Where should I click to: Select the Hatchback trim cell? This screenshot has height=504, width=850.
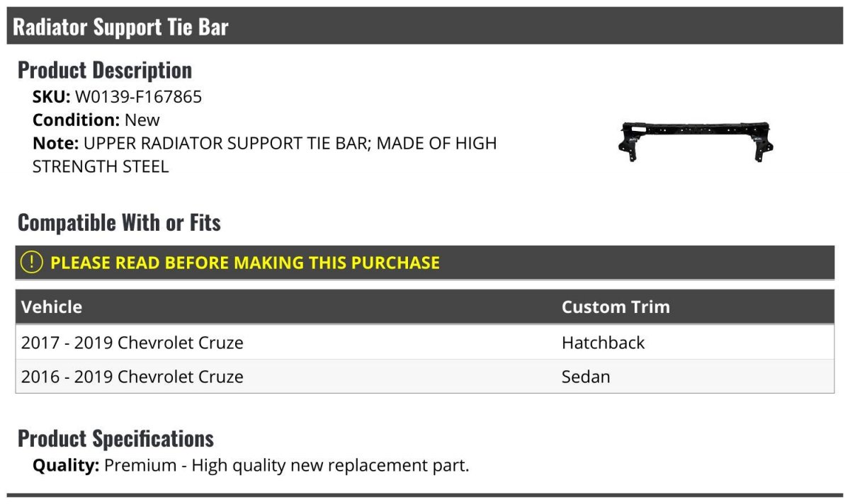coord(603,343)
